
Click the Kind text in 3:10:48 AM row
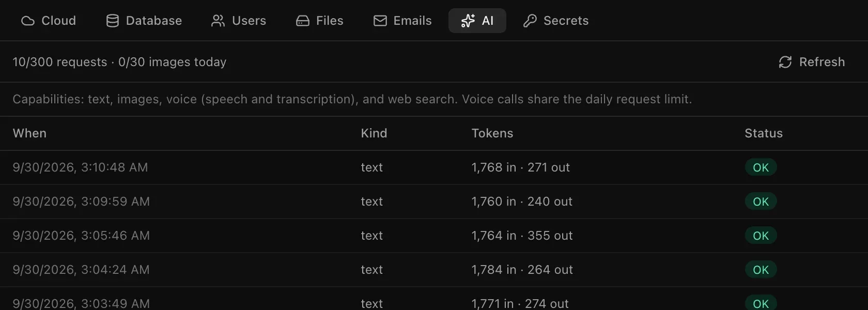coord(372,167)
